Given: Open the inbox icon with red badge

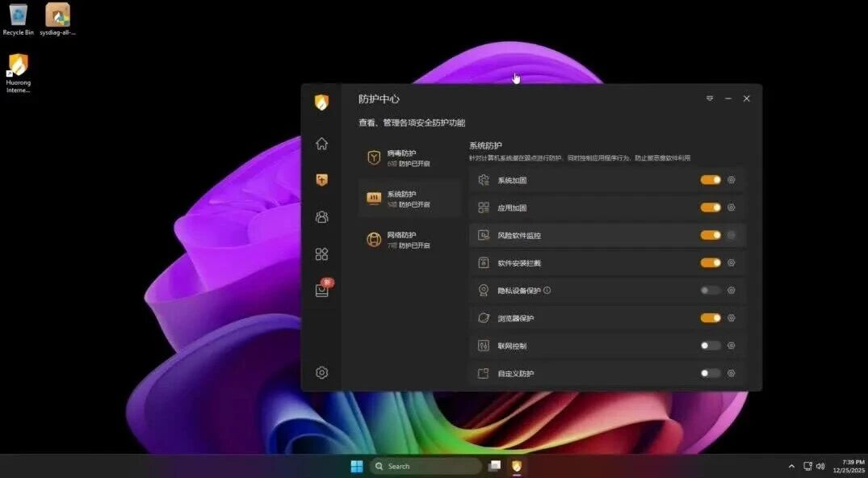Looking at the screenshot, I should pos(323,288).
